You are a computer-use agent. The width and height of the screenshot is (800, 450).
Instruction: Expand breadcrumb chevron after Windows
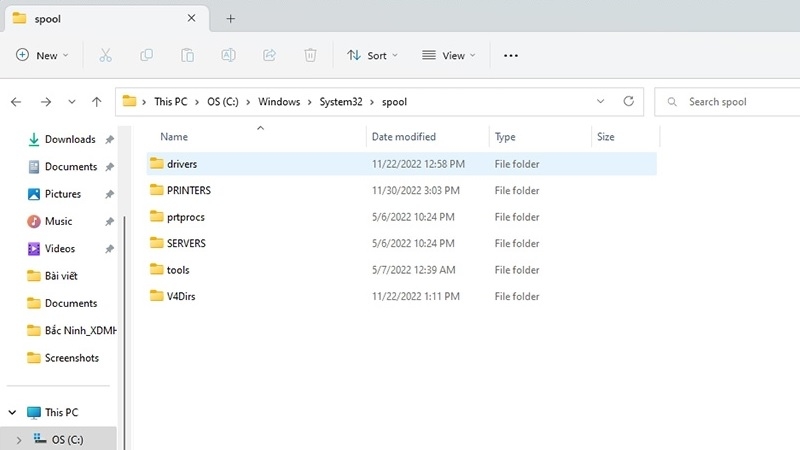(x=310, y=102)
